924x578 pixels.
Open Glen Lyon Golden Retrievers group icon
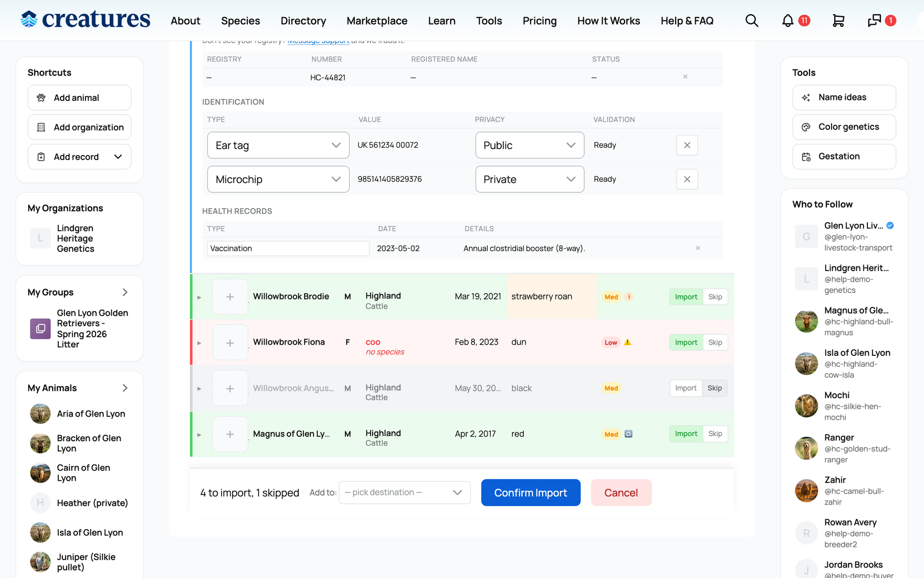pos(40,329)
